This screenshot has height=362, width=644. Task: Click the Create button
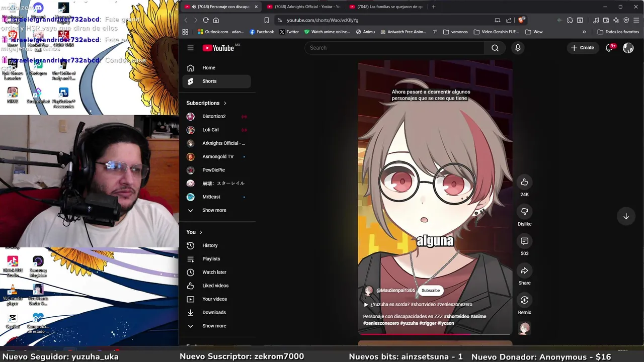point(582,48)
